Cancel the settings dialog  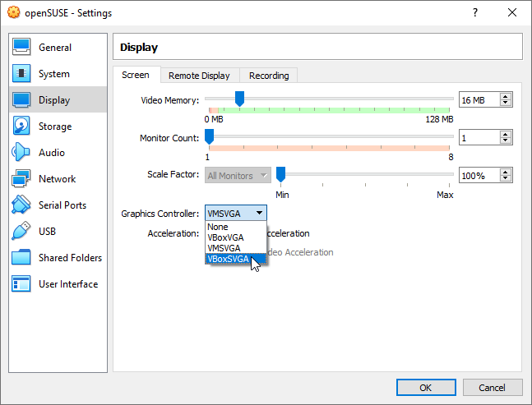[x=493, y=387]
